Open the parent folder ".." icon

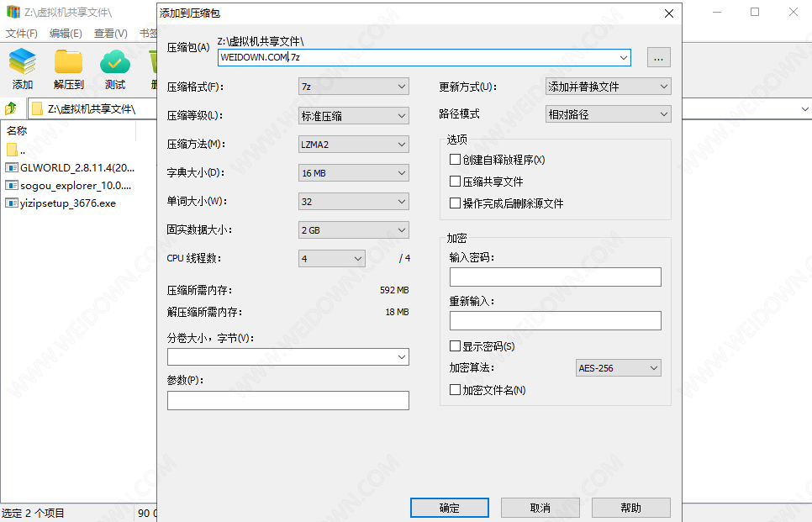point(12,150)
